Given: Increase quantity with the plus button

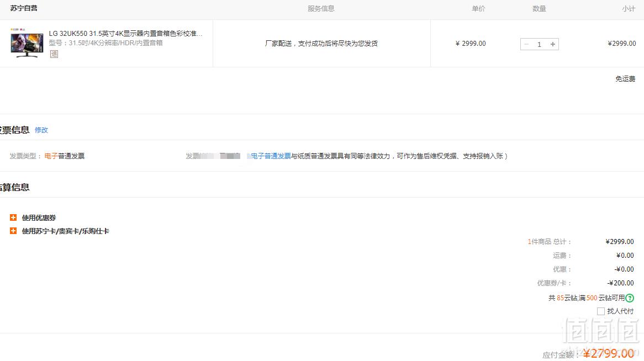Looking at the screenshot, I should (553, 44).
